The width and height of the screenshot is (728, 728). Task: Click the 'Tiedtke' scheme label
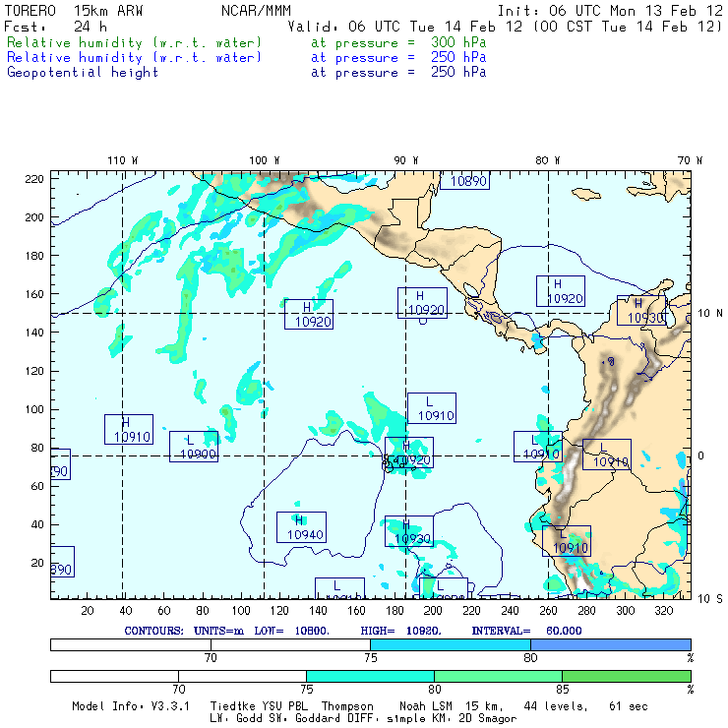pyautogui.click(x=232, y=706)
